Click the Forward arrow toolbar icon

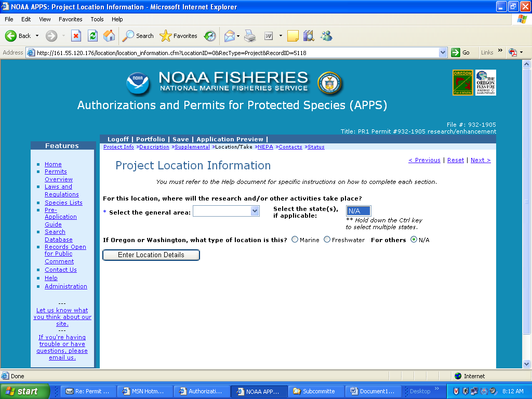point(51,36)
